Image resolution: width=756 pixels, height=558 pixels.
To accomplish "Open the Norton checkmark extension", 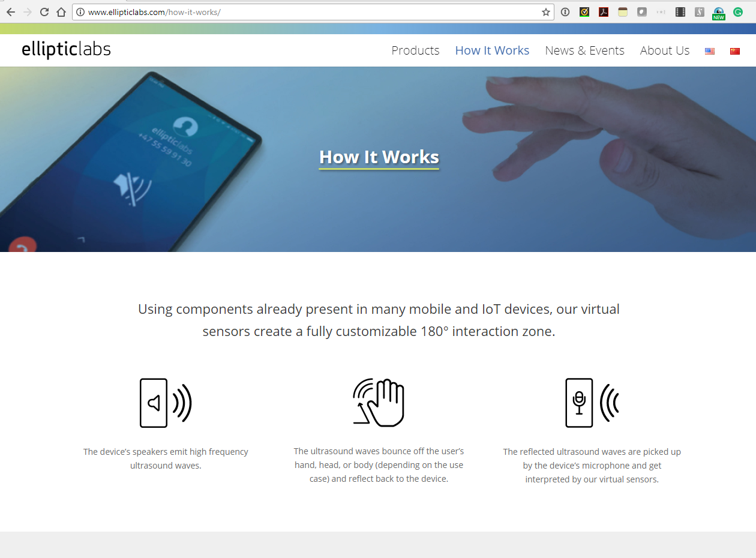I will click(584, 12).
